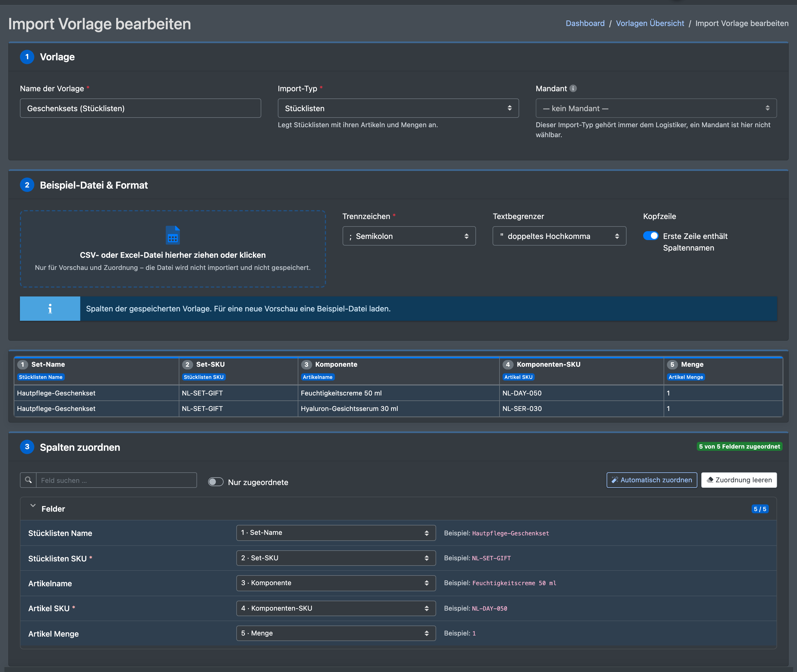Image resolution: width=797 pixels, height=672 pixels.
Task: Click the blue info banner icon
Action: [x=50, y=309]
